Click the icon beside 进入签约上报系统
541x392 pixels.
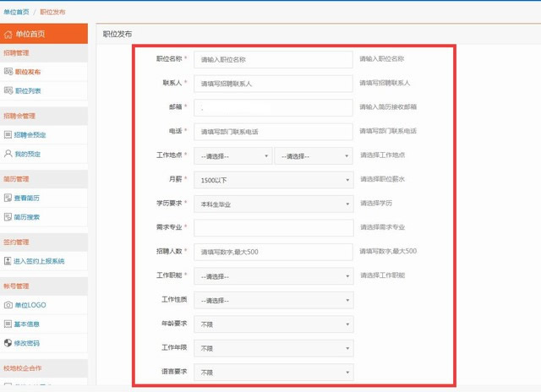click(8, 261)
